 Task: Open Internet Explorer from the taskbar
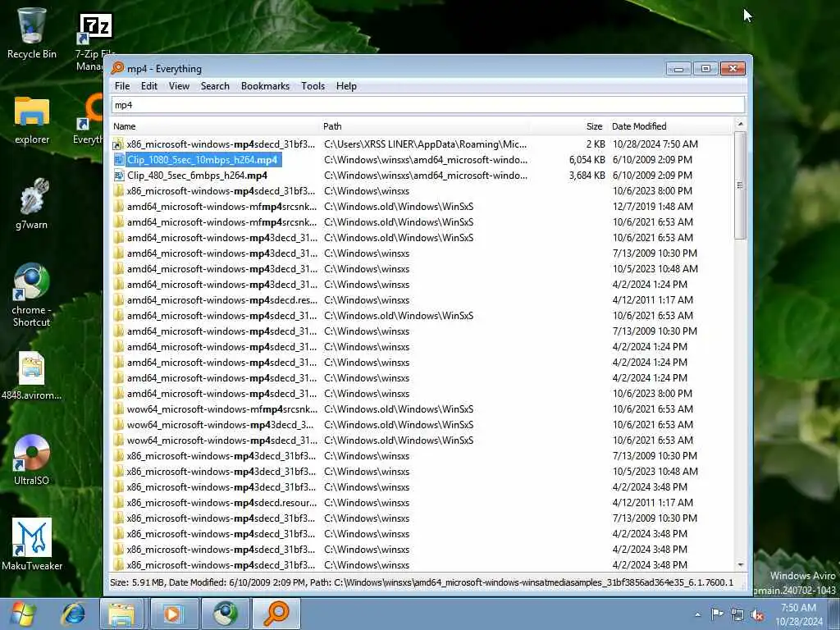(x=73, y=614)
